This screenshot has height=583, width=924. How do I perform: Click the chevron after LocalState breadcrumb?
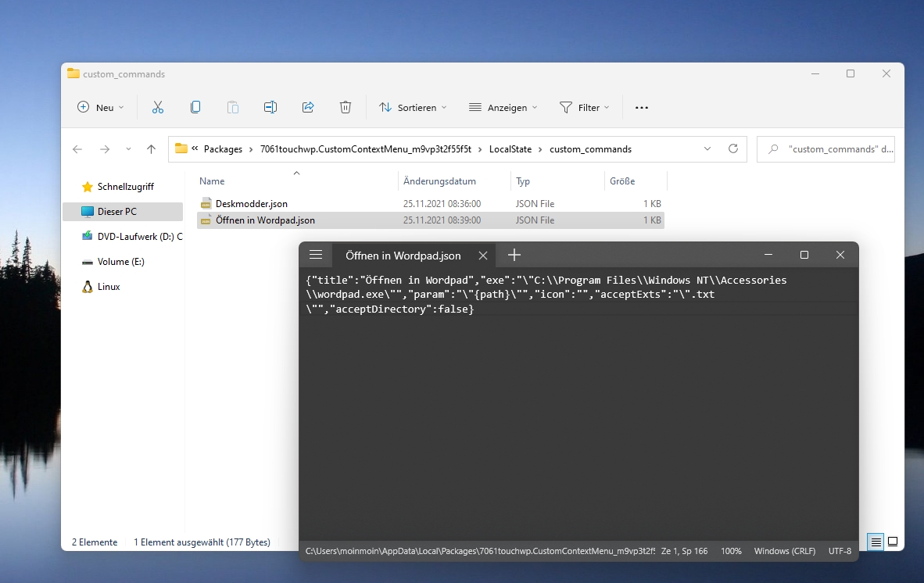(x=540, y=149)
